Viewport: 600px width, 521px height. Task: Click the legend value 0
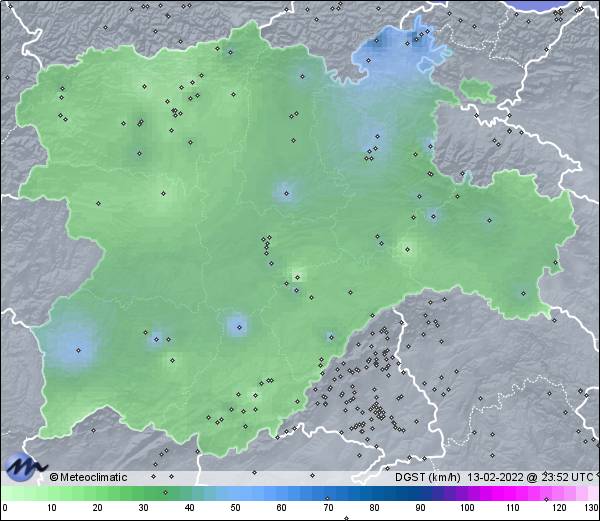tap(5, 508)
